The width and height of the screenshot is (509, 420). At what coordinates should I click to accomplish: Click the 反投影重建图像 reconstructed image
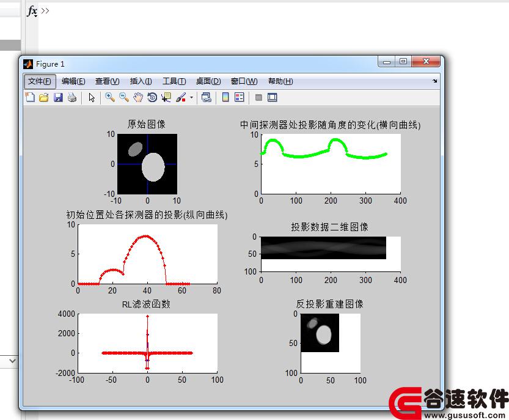320,333
